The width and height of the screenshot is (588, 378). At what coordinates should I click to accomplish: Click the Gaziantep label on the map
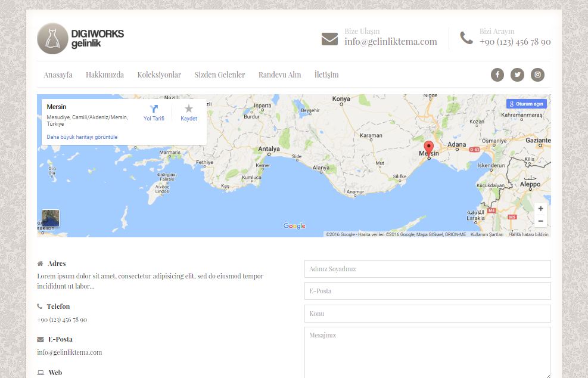[x=538, y=140]
